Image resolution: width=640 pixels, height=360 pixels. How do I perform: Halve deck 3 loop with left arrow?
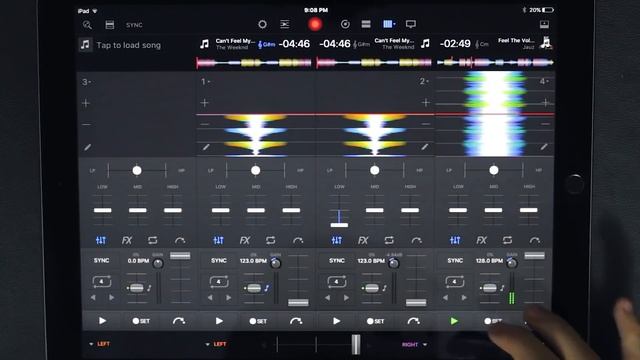tap(93, 298)
